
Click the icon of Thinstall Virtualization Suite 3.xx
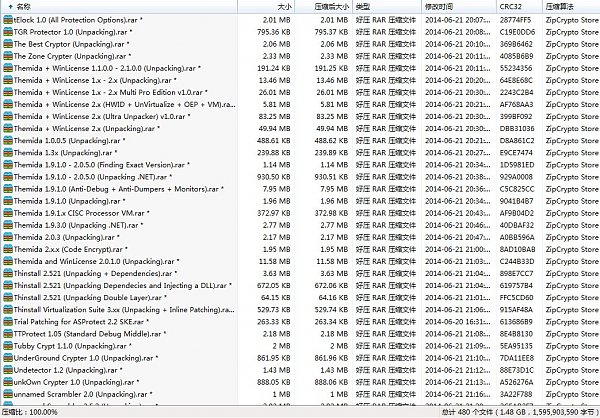click(x=8, y=310)
